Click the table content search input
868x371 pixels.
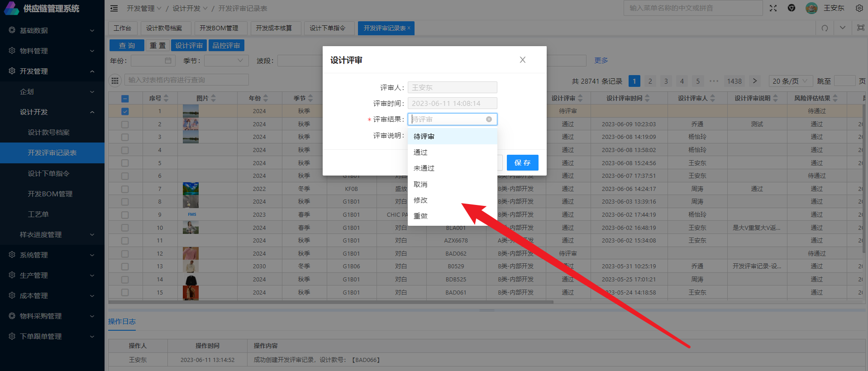click(186, 80)
